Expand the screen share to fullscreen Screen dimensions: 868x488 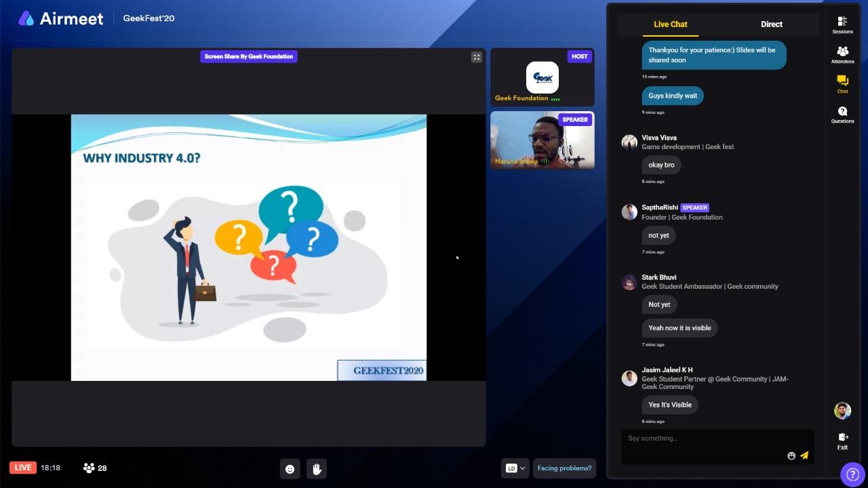click(477, 57)
